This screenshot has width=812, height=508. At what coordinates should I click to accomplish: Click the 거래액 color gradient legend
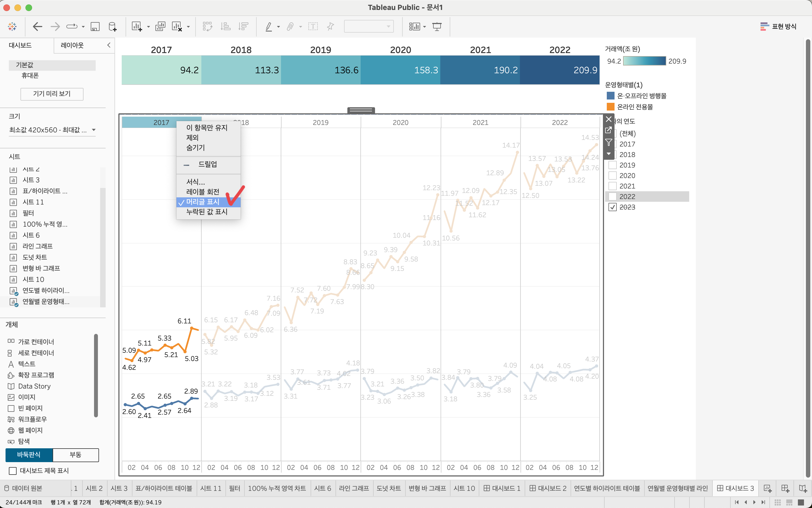click(x=644, y=61)
